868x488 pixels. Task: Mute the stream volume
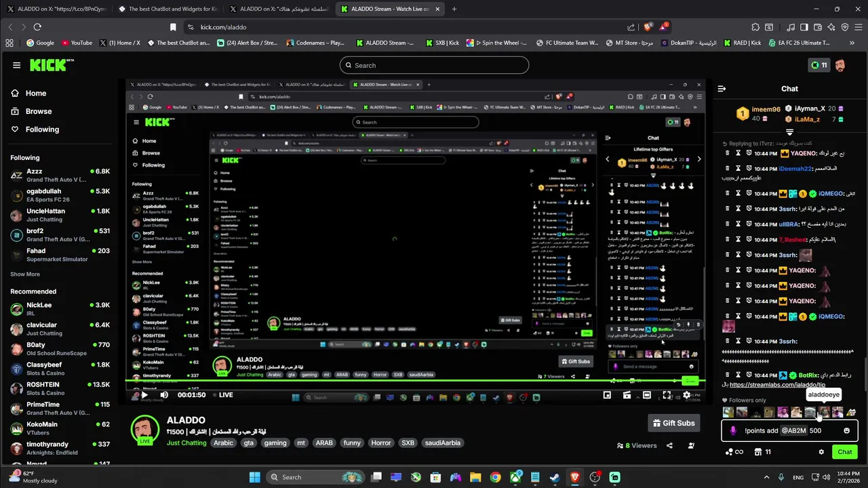(x=163, y=394)
